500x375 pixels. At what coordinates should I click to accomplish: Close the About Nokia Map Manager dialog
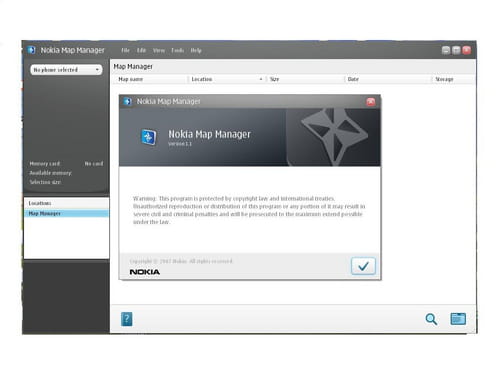coord(371,102)
